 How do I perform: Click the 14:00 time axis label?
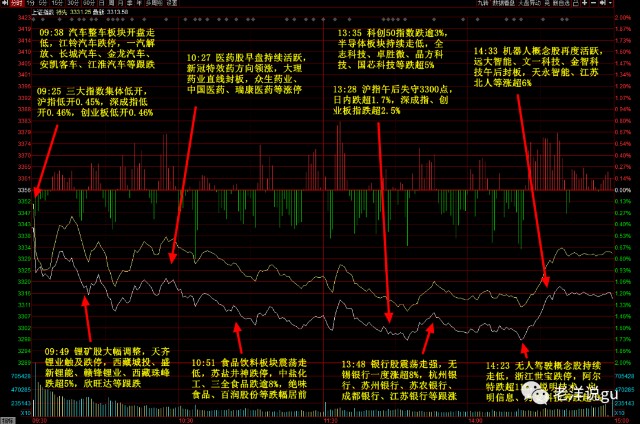pos(476,420)
